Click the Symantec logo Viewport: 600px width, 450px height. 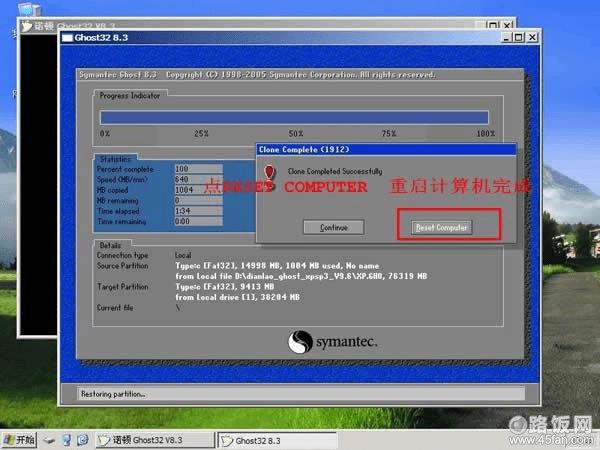tap(333, 342)
